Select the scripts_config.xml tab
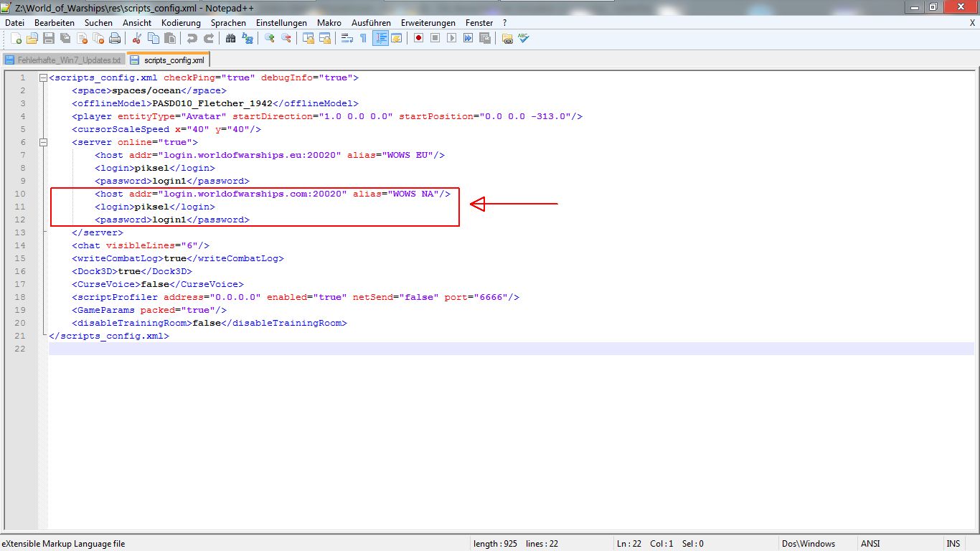The image size is (980, 551). [x=169, y=60]
